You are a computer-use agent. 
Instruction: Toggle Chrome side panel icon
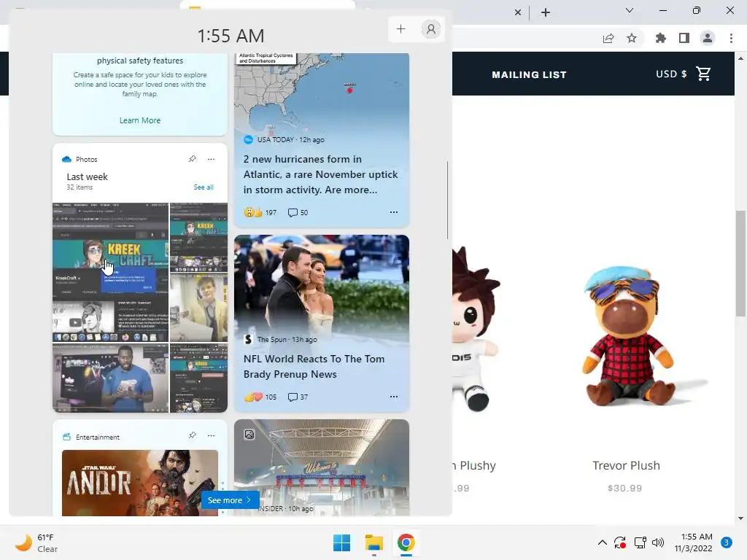click(684, 38)
